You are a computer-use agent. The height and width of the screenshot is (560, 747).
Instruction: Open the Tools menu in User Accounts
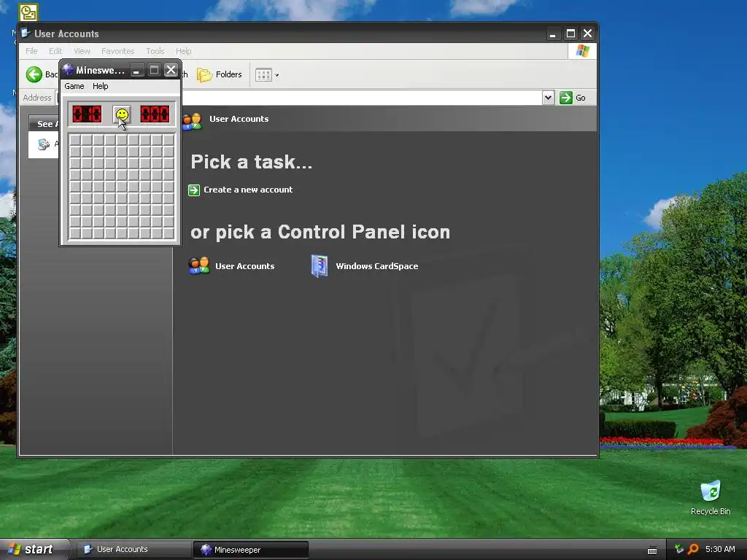[155, 51]
